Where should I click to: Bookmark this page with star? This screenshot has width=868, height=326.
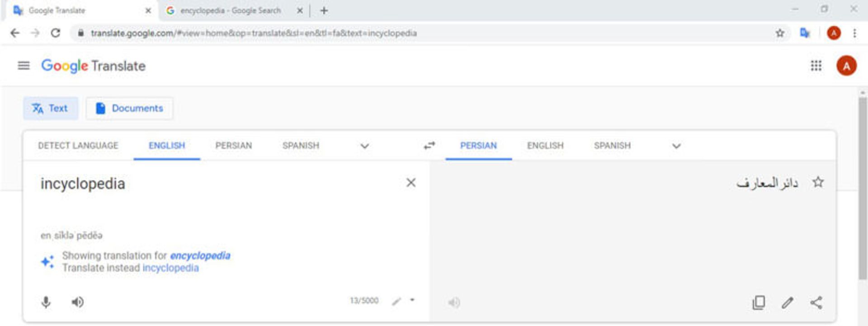pyautogui.click(x=780, y=33)
